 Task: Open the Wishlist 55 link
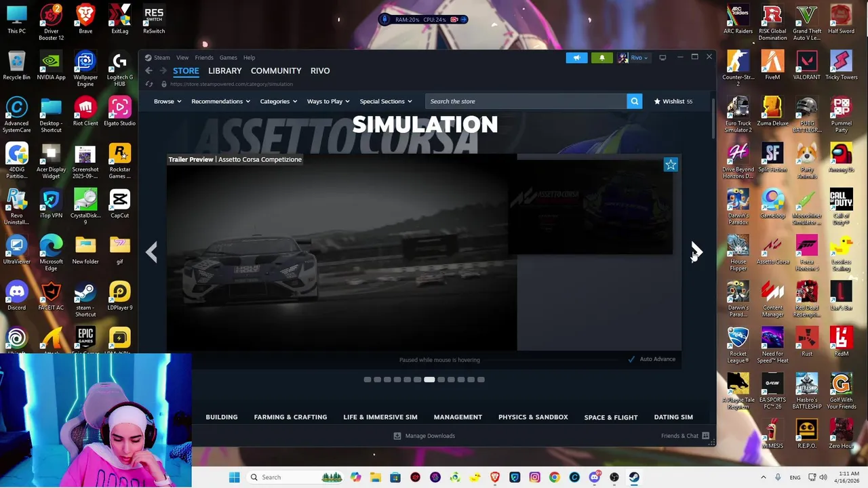point(673,102)
